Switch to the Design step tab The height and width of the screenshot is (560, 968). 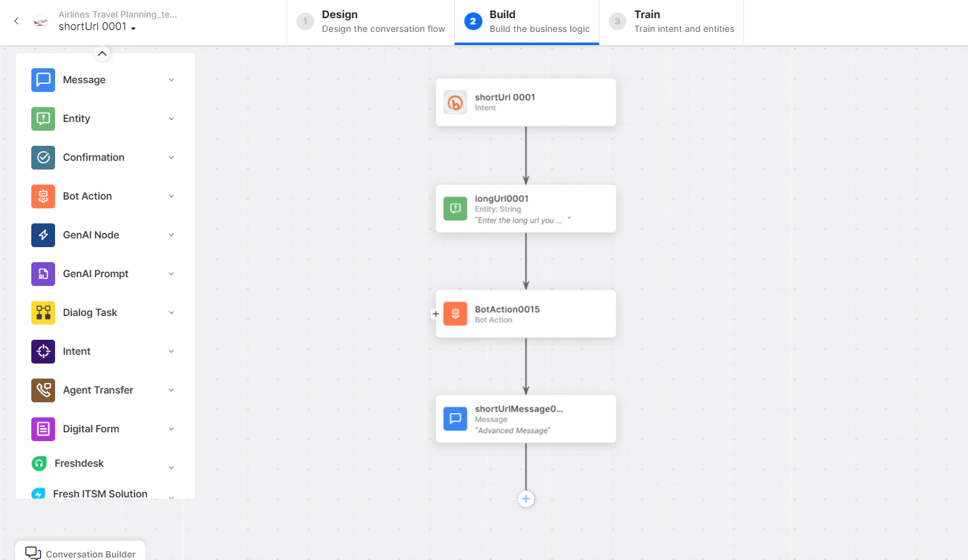click(370, 21)
